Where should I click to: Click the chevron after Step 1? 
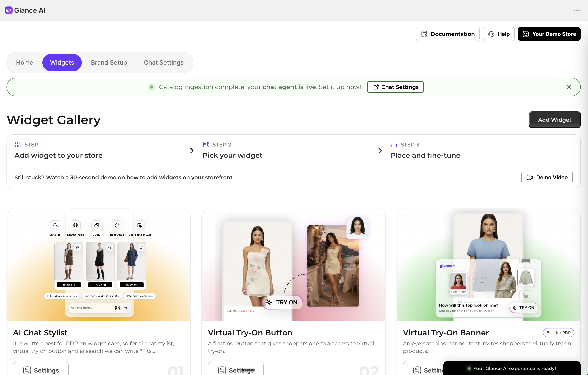[192, 150]
